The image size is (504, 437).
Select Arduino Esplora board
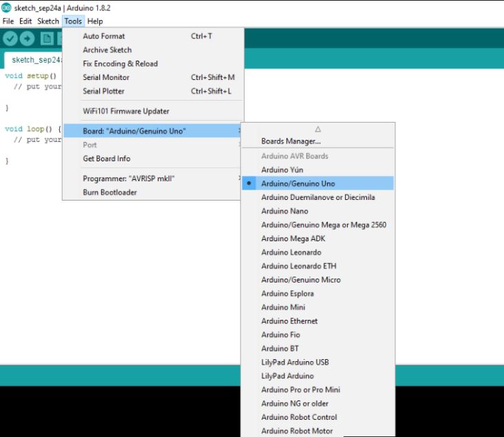coord(317,294)
